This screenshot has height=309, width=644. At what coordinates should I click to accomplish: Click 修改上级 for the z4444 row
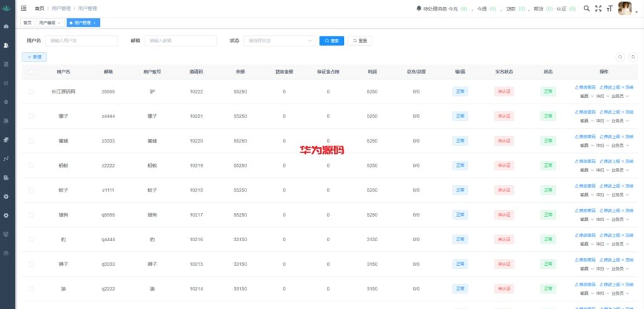[609, 112]
